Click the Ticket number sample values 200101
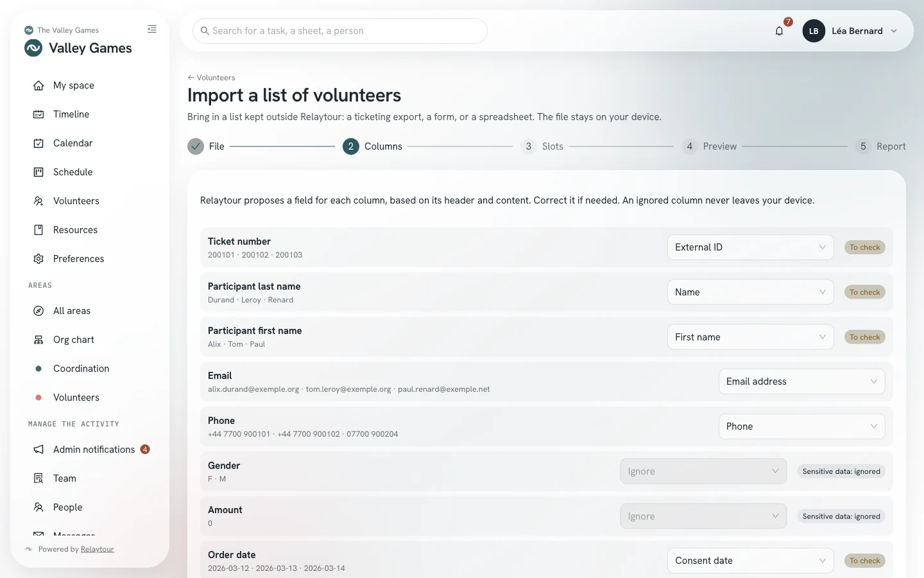This screenshot has width=924, height=578. point(221,255)
